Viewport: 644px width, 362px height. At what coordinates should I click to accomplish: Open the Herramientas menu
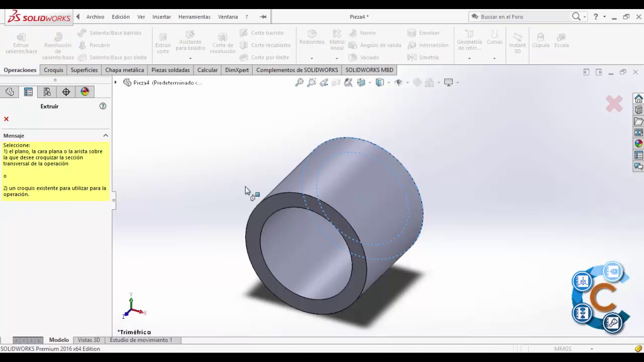(194, 17)
